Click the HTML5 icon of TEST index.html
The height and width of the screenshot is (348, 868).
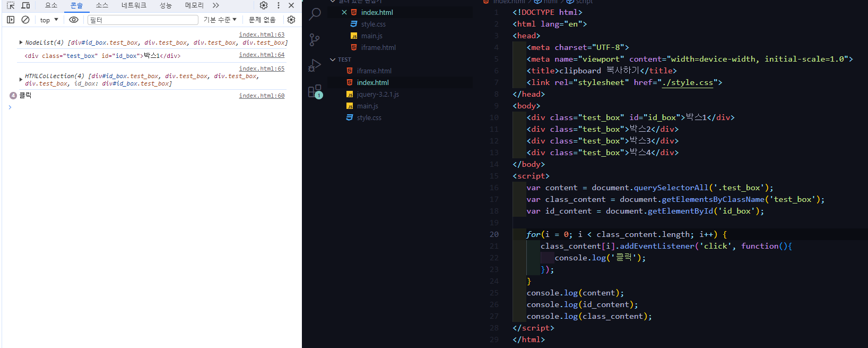point(350,82)
